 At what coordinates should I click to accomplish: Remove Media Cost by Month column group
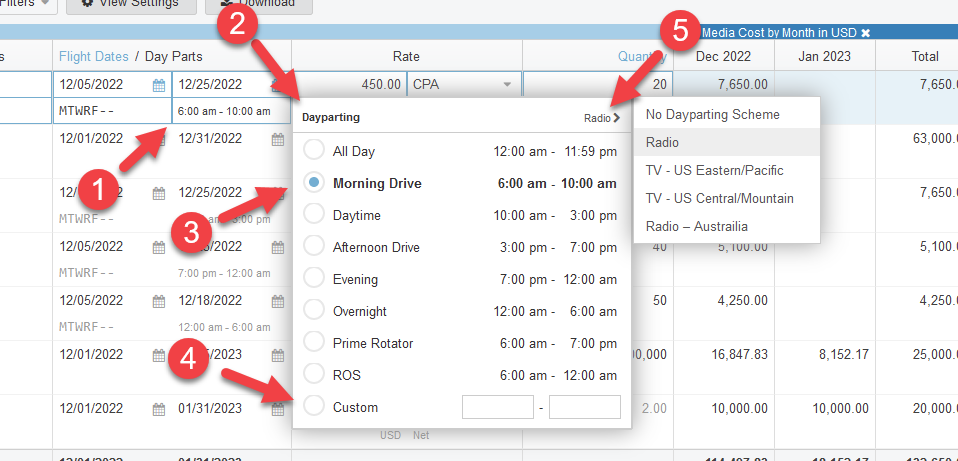click(866, 33)
